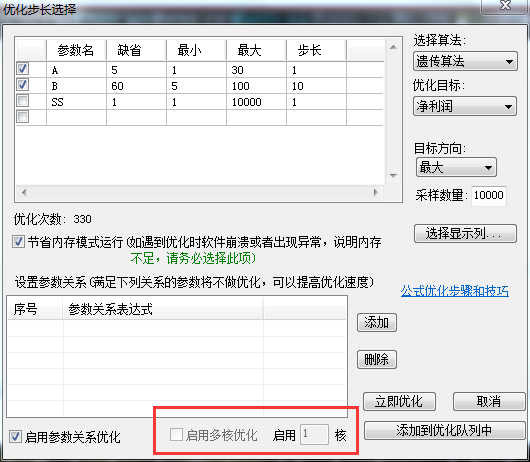This screenshot has width=530, height=462.
Task: Click the 参数名 column header
Action: click(x=76, y=50)
